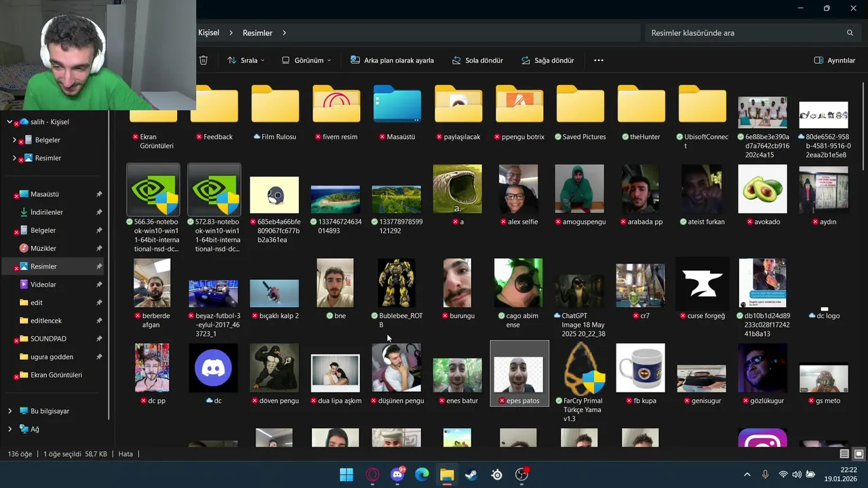Image resolution: width=868 pixels, height=488 pixels.
Task: Select the fivem resim folder
Action: pos(336,112)
